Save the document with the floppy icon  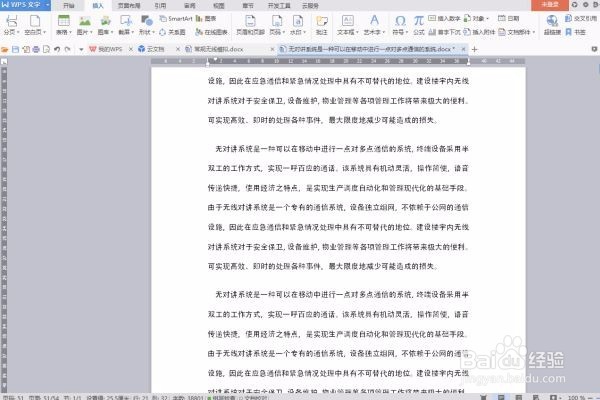[x=15, y=49]
